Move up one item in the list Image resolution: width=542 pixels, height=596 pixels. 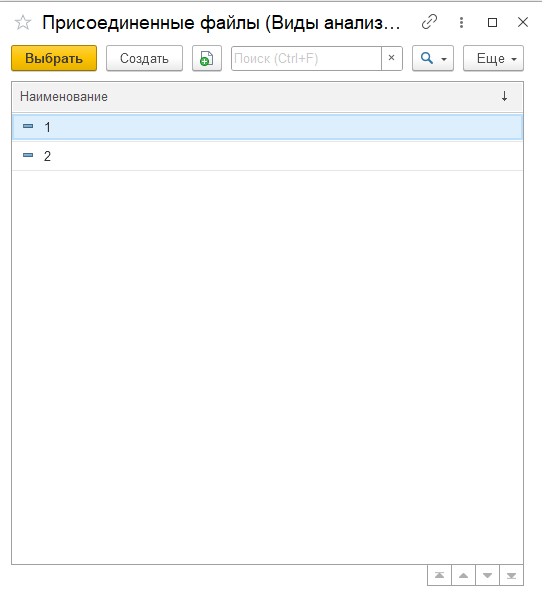click(x=463, y=575)
